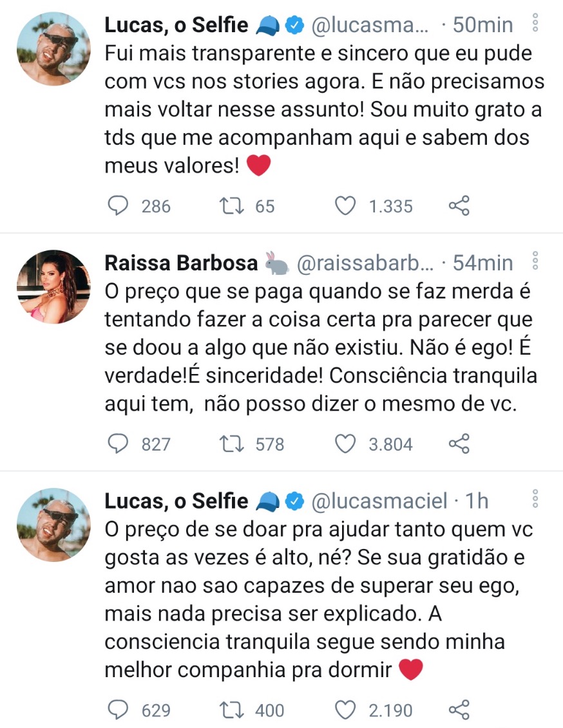
Task: Open the Raissa Barbosa display name
Action: (181, 263)
